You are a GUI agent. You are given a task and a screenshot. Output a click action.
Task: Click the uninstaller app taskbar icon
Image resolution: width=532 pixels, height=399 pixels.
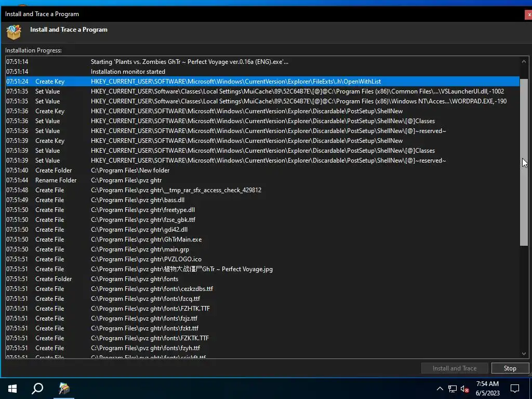[x=64, y=388]
